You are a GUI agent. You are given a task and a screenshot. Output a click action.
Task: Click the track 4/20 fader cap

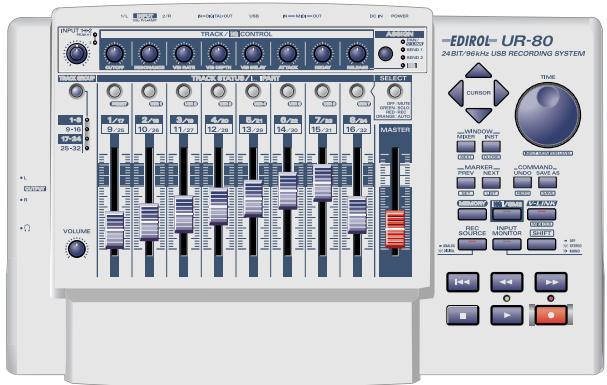219,207
